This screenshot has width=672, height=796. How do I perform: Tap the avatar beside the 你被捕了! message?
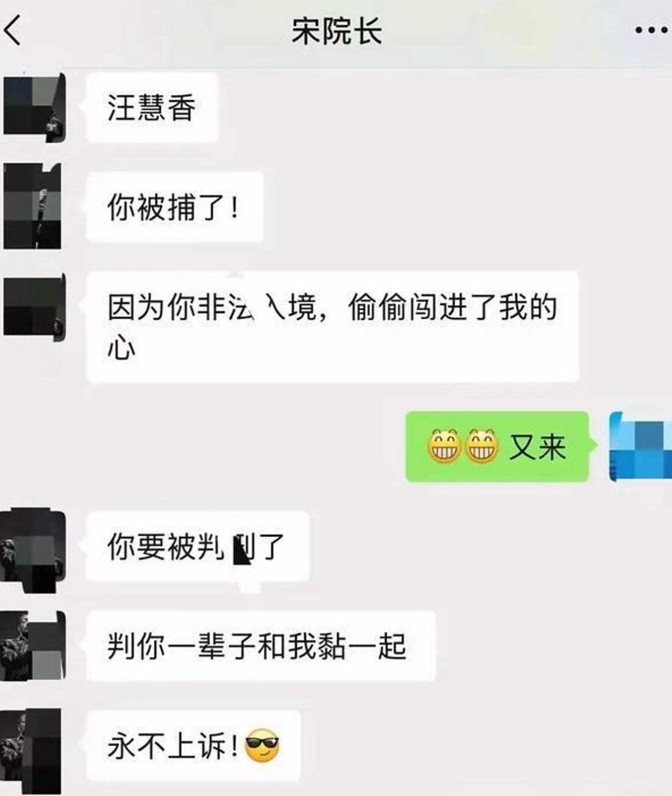[33, 206]
